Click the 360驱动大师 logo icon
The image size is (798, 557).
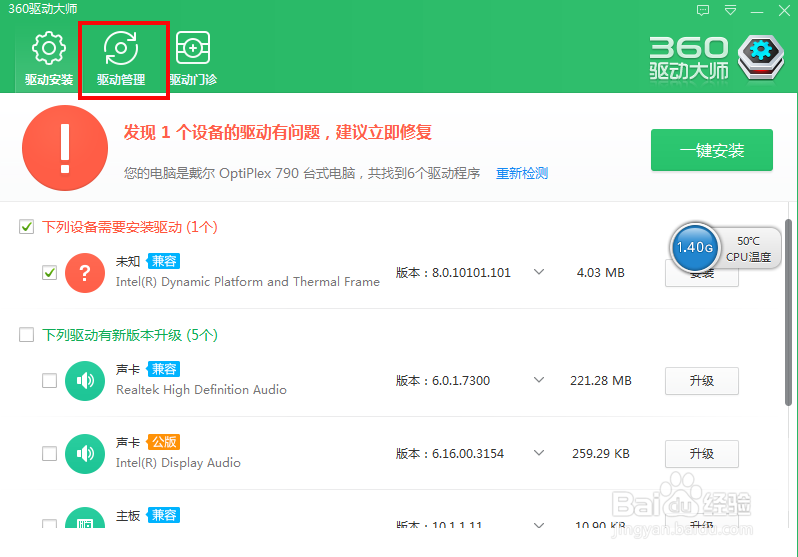761,58
